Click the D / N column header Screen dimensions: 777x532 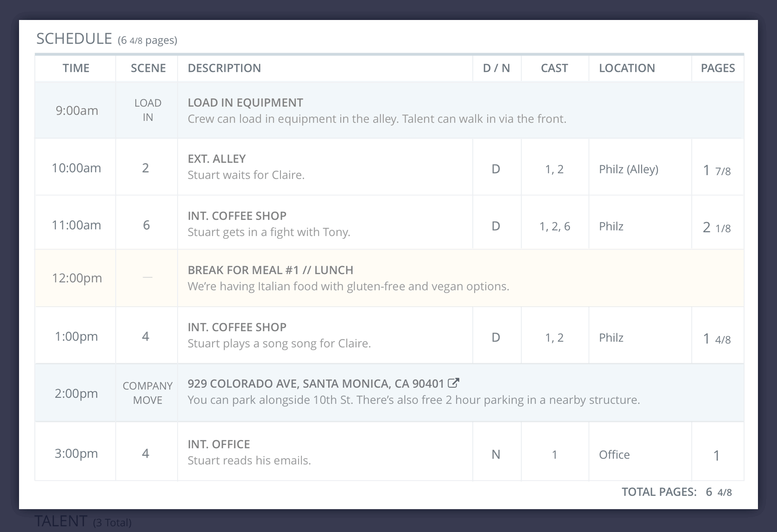click(496, 68)
